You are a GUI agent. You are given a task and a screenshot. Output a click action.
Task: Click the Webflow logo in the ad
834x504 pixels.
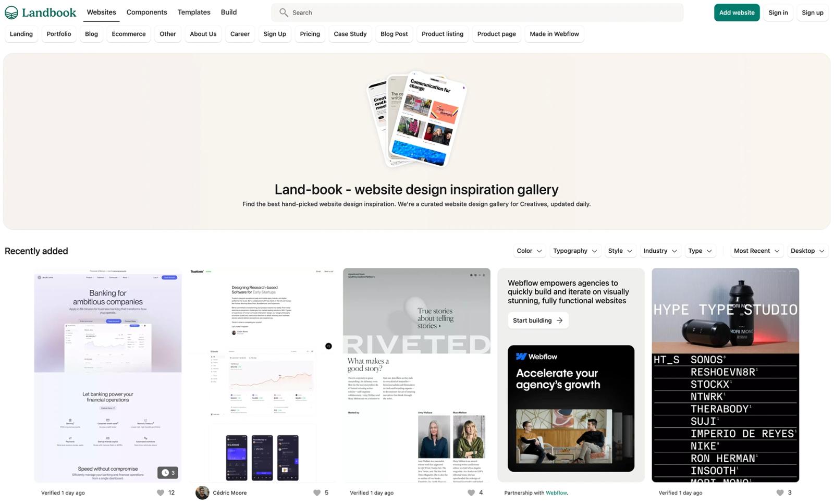(536, 357)
